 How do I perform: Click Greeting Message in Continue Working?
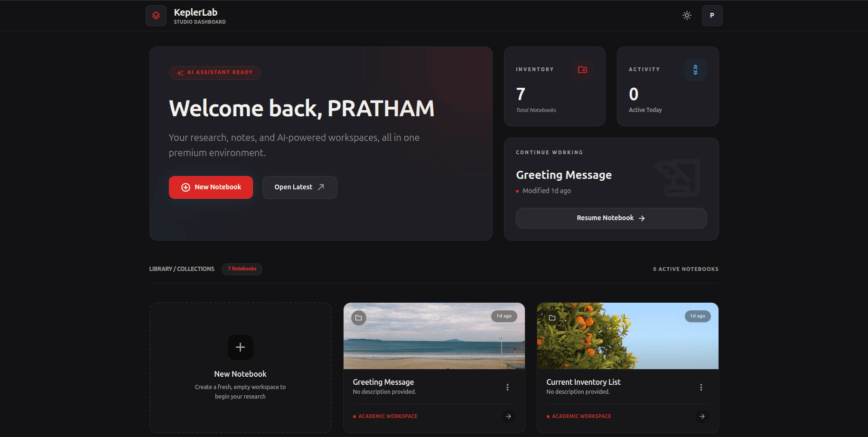pyautogui.click(x=564, y=175)
